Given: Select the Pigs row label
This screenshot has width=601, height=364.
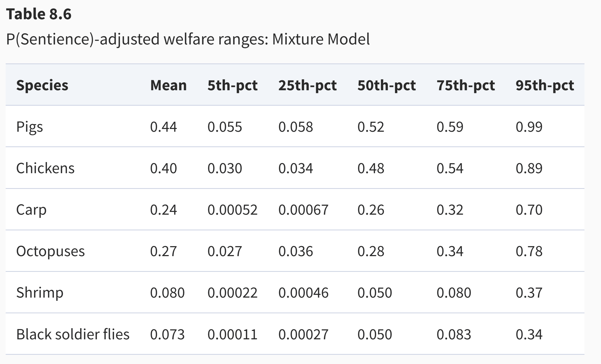Looking at the screenshot, I should (30, 127).
